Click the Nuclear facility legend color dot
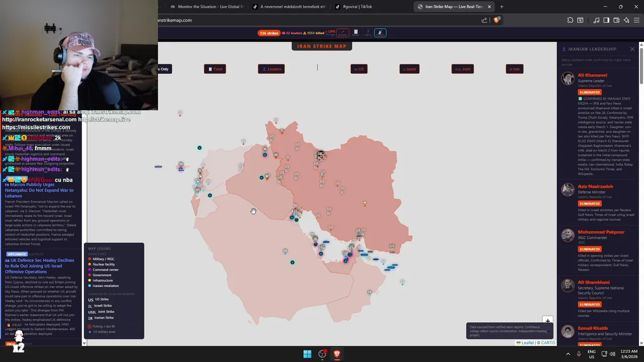This screenshot has width=644, height=362. tap(90, 264)
